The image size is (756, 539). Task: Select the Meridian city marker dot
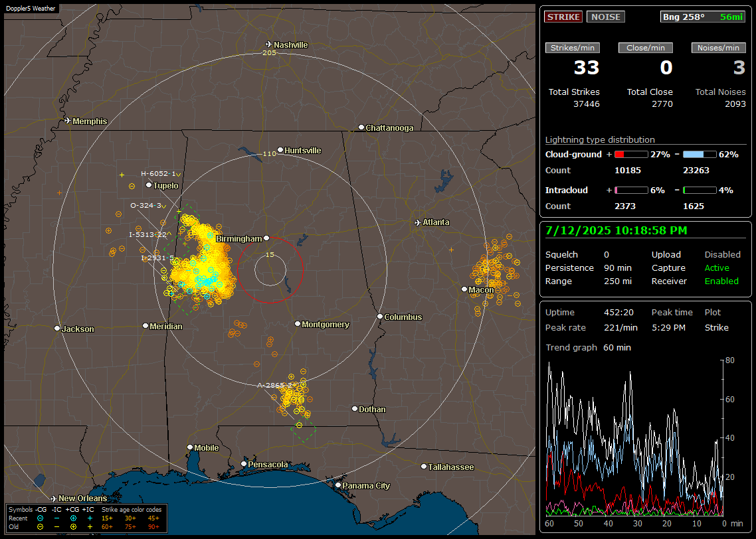[x=145, y=326]
